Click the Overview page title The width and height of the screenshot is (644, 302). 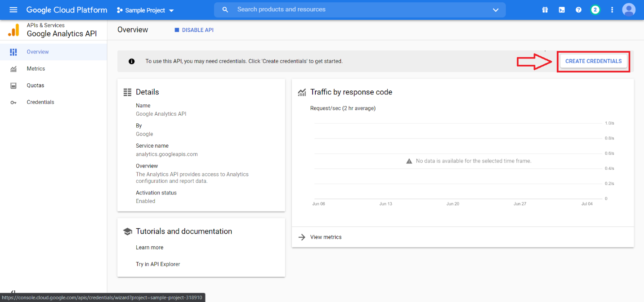pos(133,30)
